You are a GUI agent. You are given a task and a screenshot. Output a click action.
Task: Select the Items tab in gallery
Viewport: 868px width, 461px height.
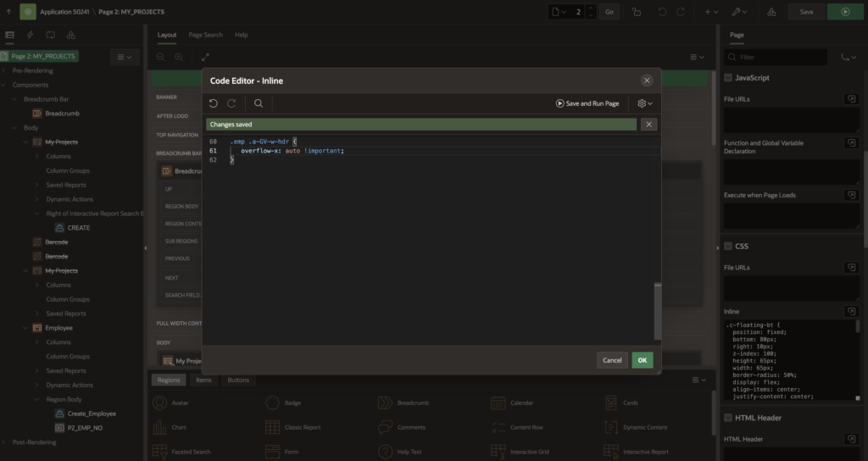point(203,380)
